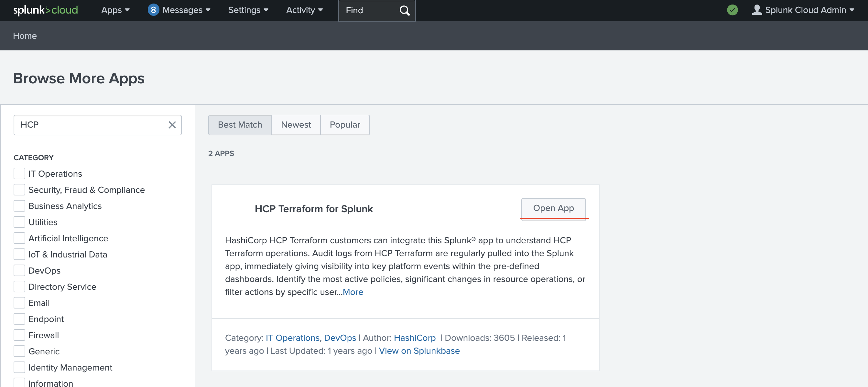Screen dimensions: 868x387
Task: Open the Settings dropdown menu
Action: [248, 10]
